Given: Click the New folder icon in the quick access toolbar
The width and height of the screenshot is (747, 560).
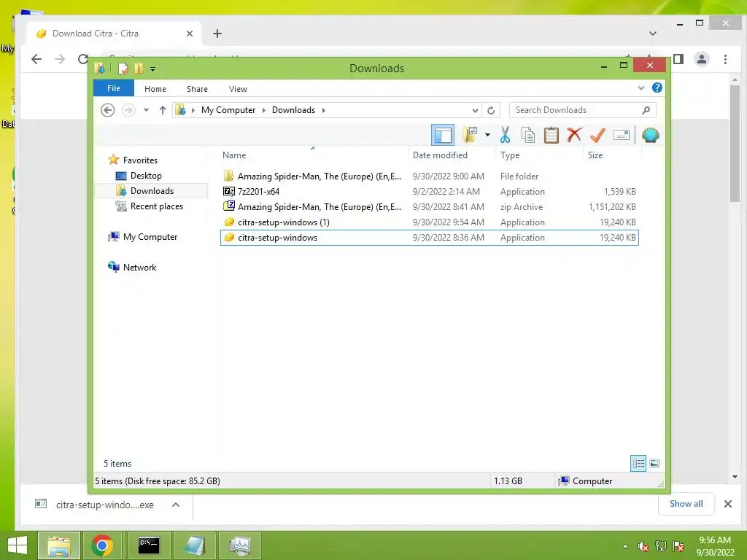Looking at the screenshot, I should (139, 69).
